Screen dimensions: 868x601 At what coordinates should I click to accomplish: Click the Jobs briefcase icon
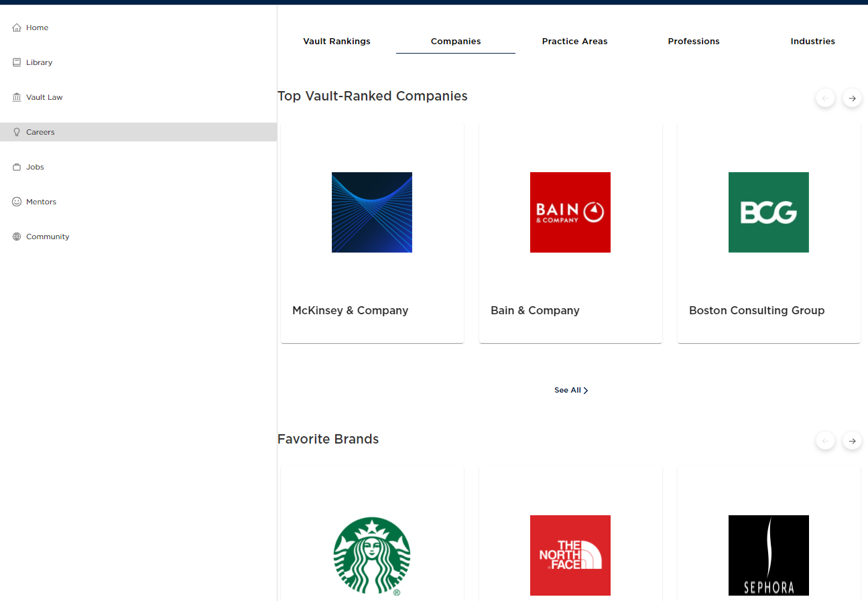click(x=17, y=168)
